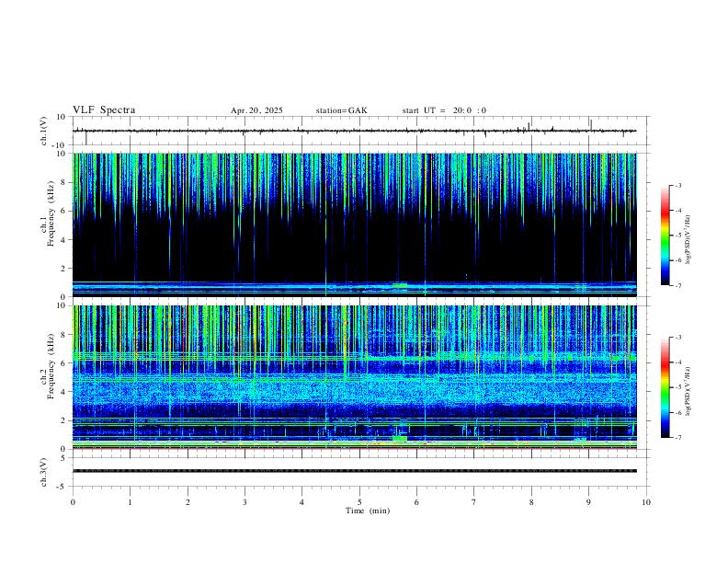Click the ch.1 colorbar label 'log(PSD)(V²/Hz)'
This screenshot has width=728, height=563.
pos(688,240)
